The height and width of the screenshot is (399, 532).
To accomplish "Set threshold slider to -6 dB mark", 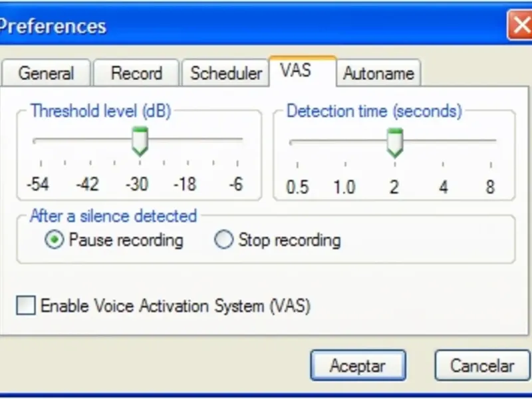I will click(x=237, y=140).
